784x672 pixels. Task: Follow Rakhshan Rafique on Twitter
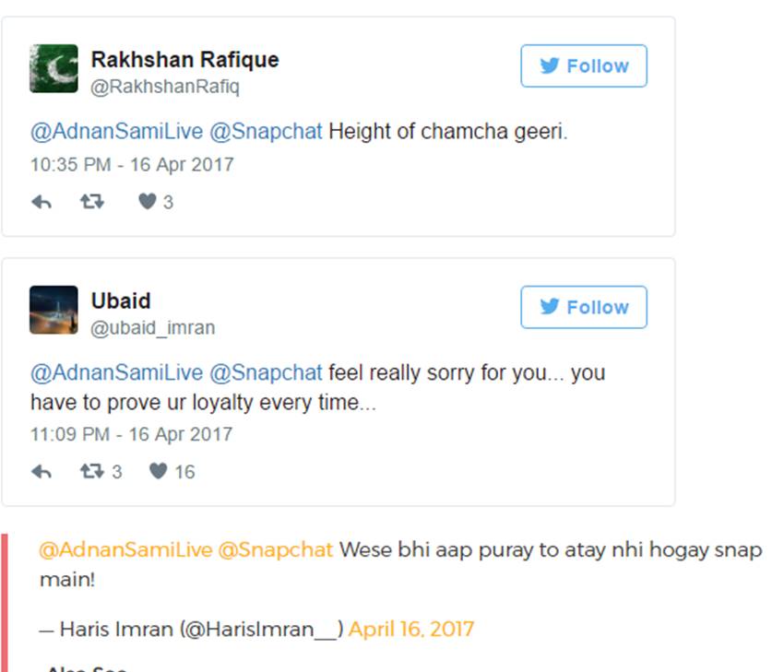tap(583, 66)
